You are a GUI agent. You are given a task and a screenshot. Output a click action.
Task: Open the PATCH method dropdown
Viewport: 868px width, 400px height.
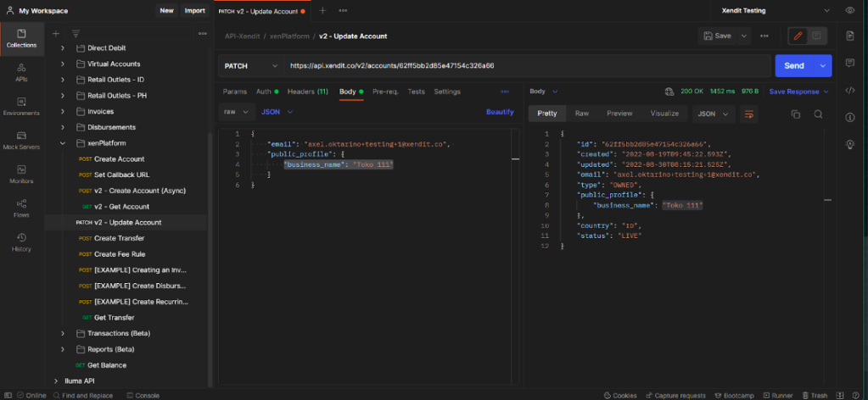tap(251, 66)
